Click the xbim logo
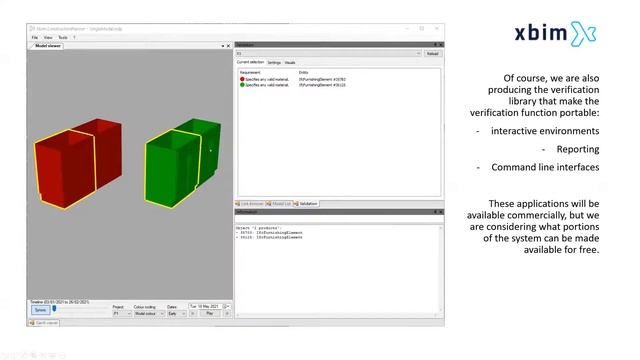Viewport: 640px width, 360px height. [556, 33]
